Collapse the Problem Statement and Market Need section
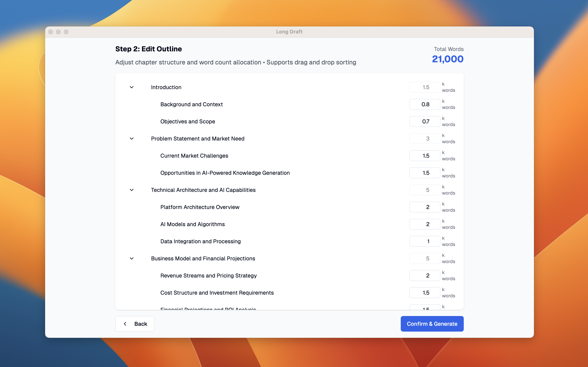The image size is (588, 367). tap(132, 138)
